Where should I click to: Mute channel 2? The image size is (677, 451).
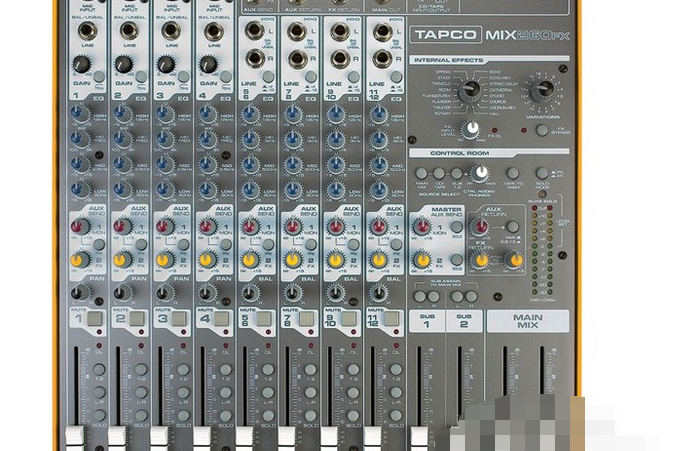(137, 319)
